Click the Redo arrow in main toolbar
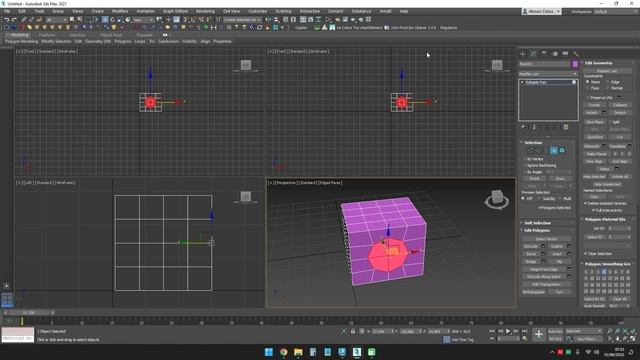This screenshot has width=640, height=360. (14, 20)
